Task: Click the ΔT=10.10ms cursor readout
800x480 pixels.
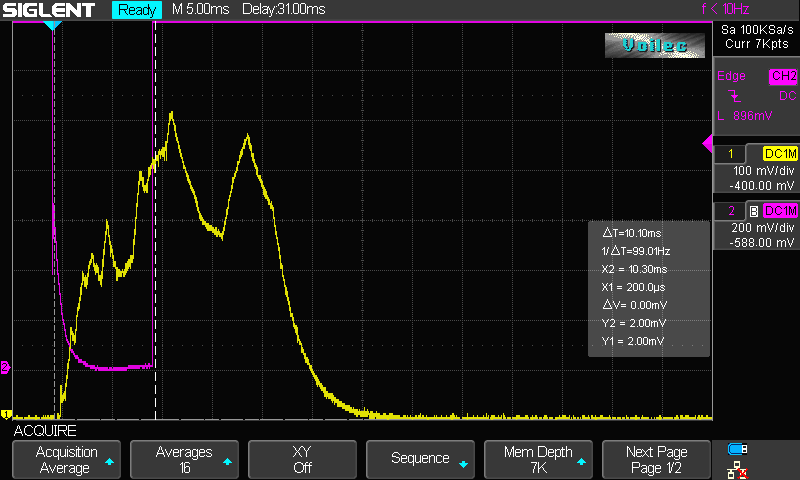Action: [x=632, y=233]
